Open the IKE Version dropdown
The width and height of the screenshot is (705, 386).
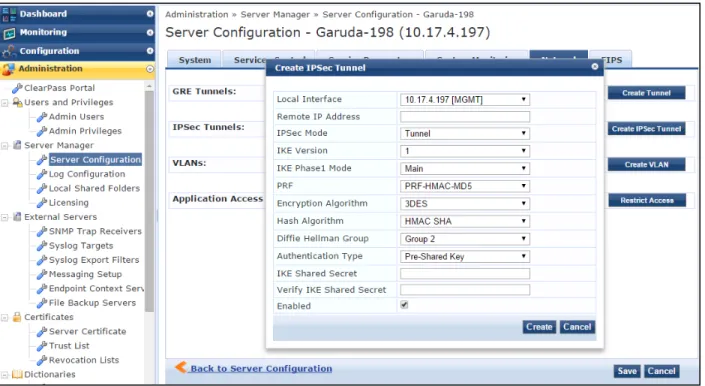[465, 151]
